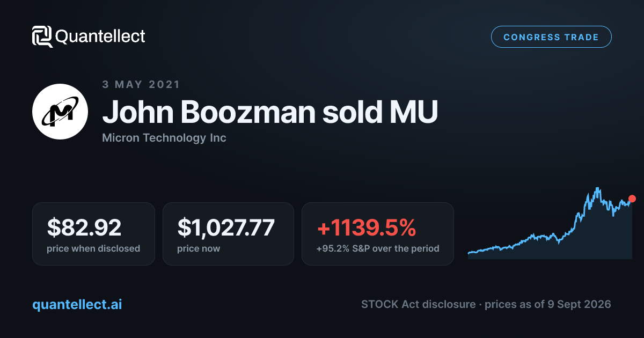Click the "price now" label

tap(199, 248)
